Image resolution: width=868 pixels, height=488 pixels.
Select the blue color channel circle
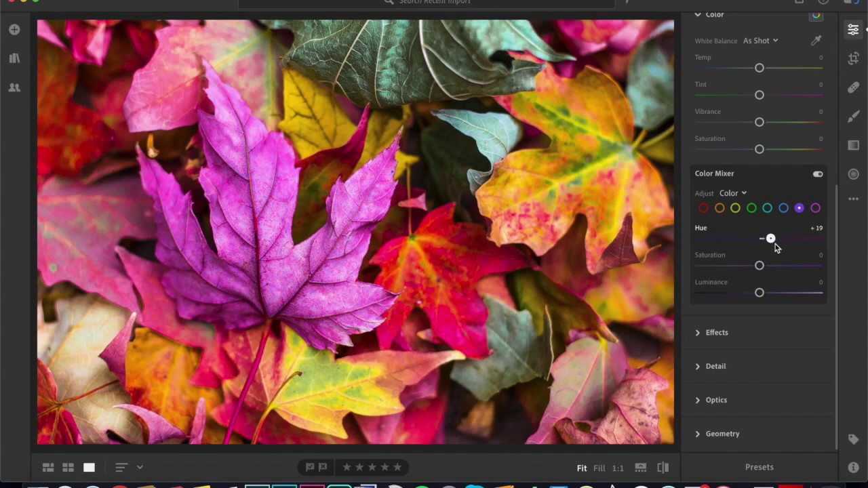pyautogui.click(x=783, y=208)
